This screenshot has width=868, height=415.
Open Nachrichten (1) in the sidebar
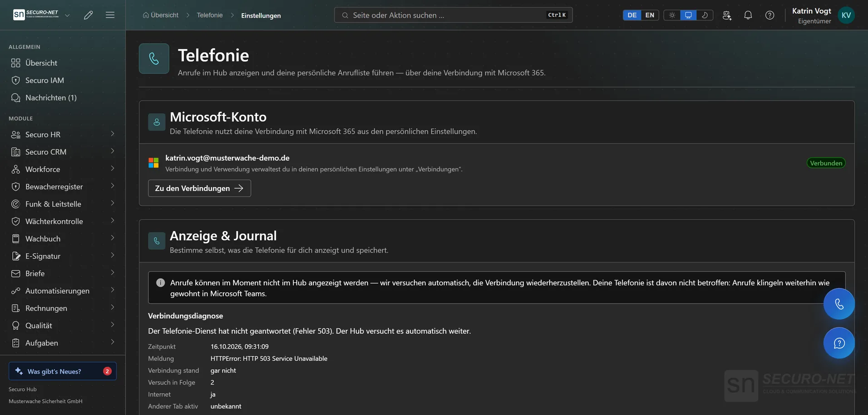[x=63, y=98]
